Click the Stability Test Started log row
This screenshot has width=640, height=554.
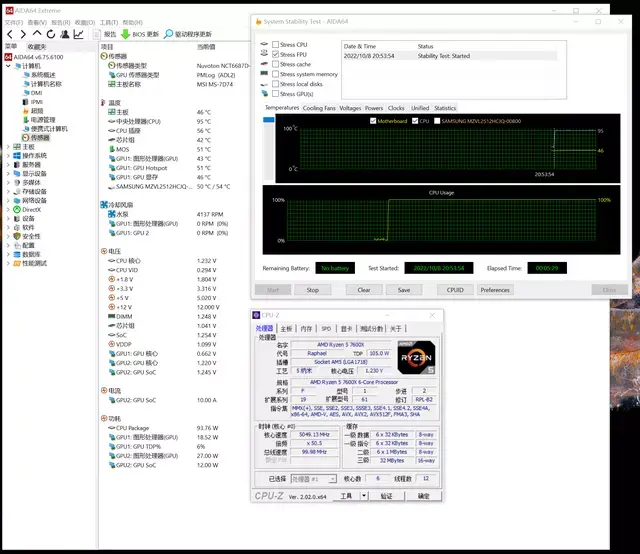click(450, 56)
